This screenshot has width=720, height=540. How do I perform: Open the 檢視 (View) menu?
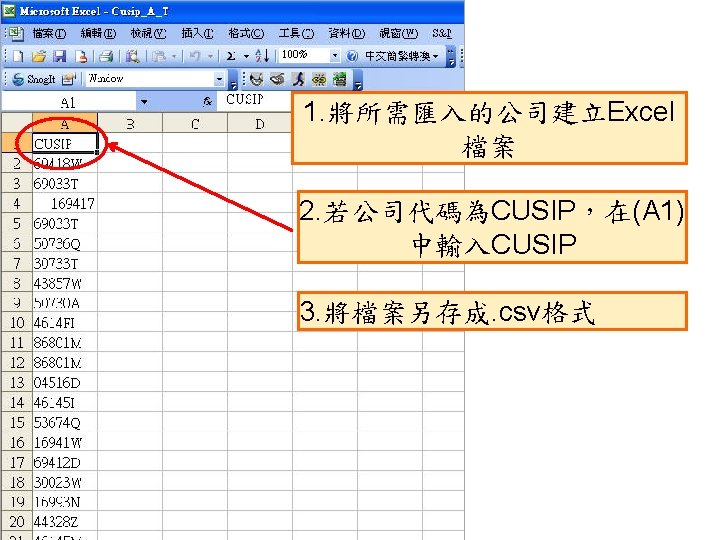(148, 34)
